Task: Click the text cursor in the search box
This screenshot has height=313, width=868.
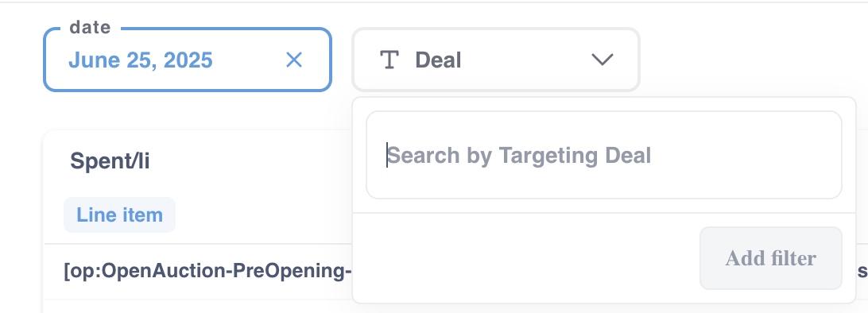Action: (x=387, y=156)
